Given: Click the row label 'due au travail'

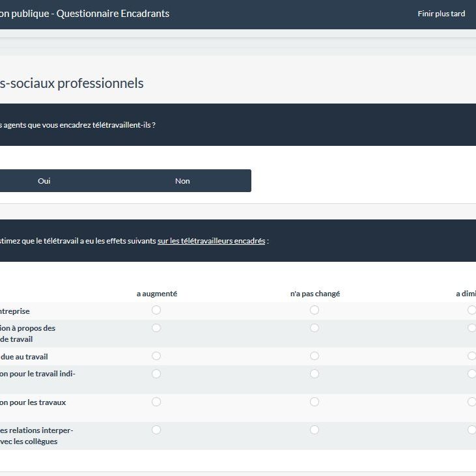Looking at the screenshot, I should click(24, 357).
